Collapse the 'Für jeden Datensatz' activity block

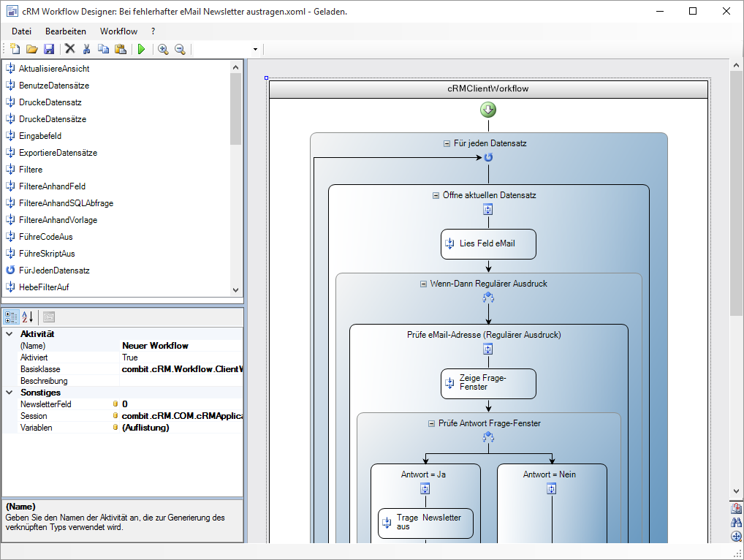tap(447, 144)
